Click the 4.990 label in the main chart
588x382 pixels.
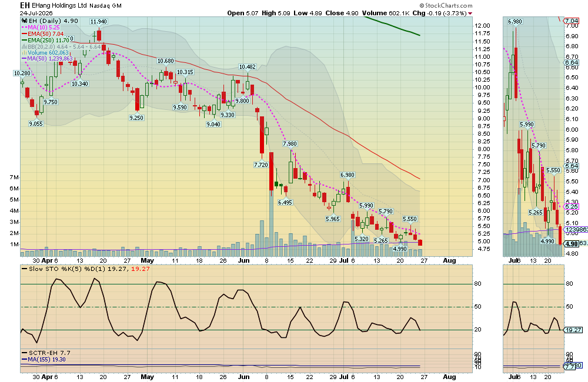[x=400, y=249]
